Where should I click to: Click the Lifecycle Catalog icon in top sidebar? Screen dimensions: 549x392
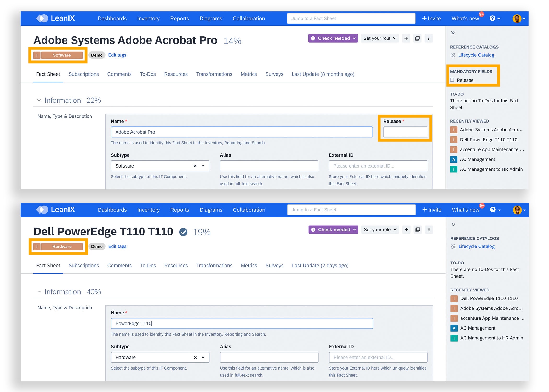pos(453,55)
